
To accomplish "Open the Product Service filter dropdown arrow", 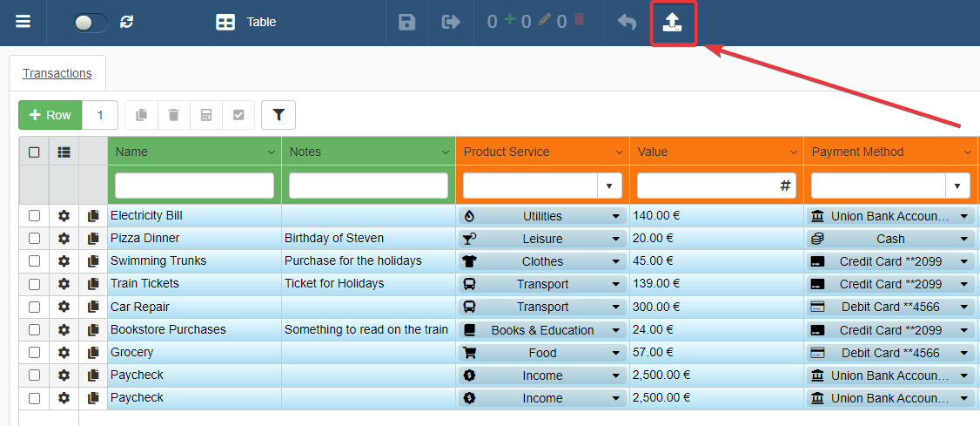I will (x=608, y=186).
